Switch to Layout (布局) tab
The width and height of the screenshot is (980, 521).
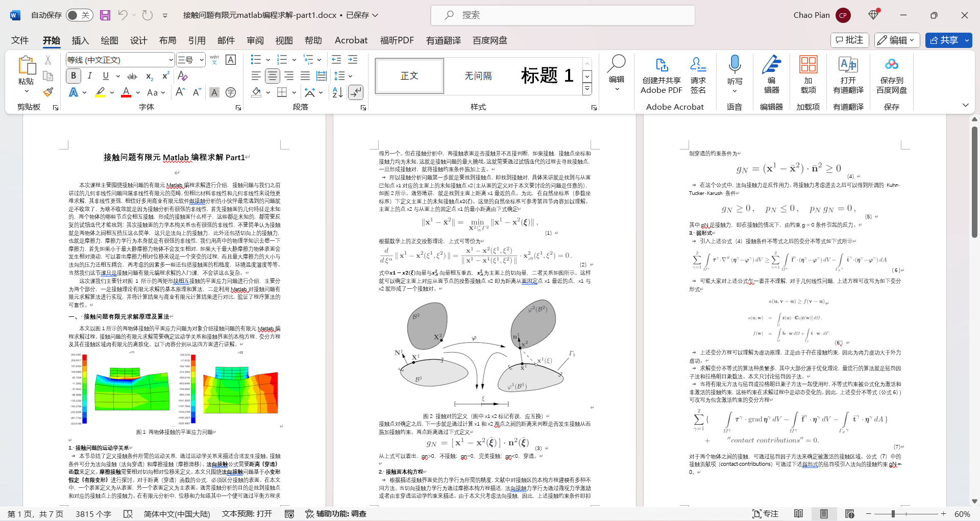coord(167,40)
